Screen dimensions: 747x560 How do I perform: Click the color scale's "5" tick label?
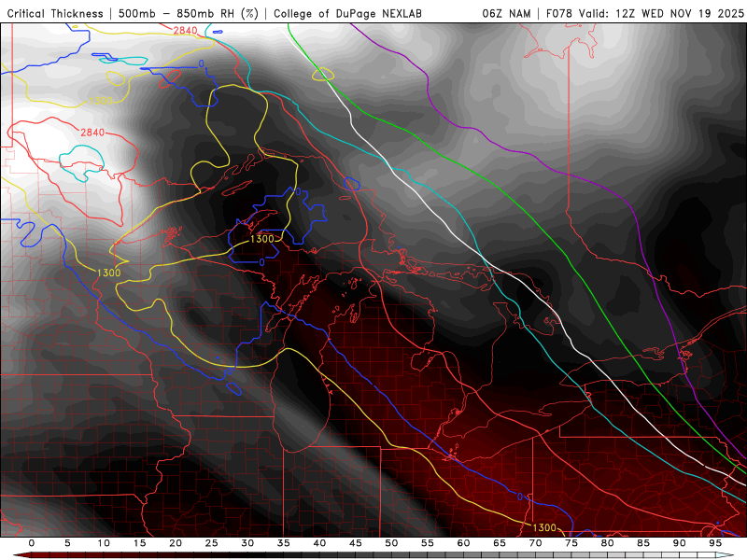click(67, 543)
